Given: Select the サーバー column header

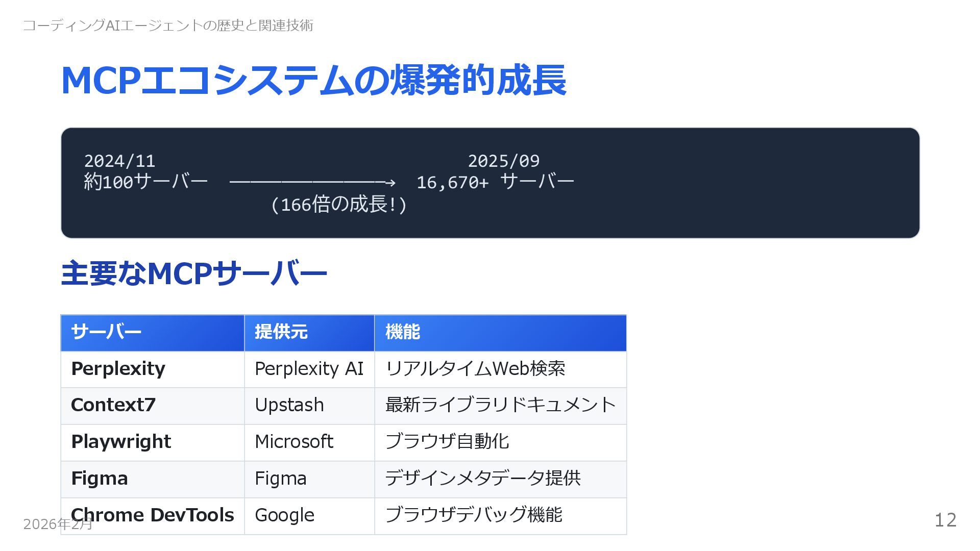Looking at the screenshot, I should pos(106,332).
